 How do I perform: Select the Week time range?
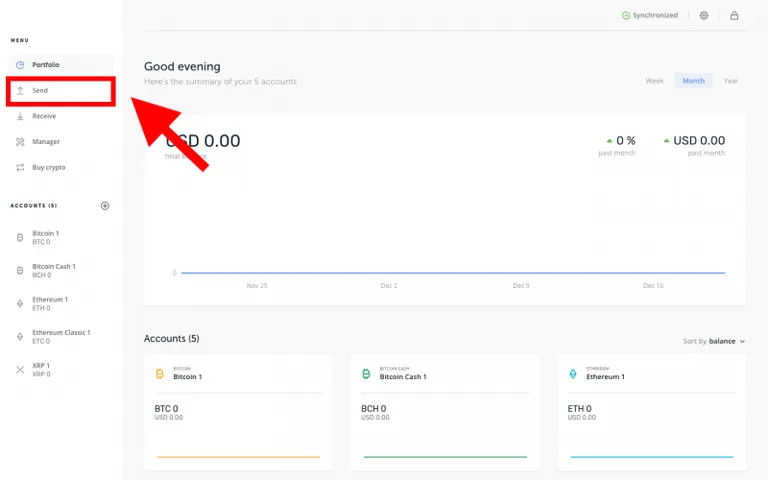(x=654, y=81)
